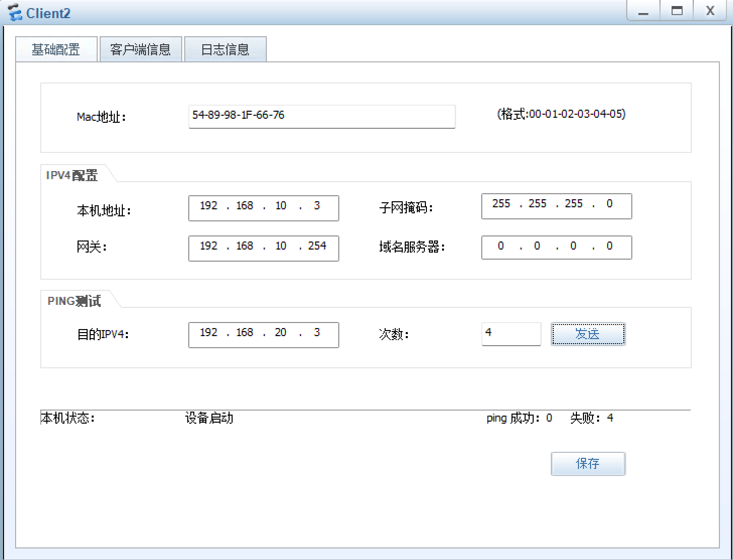The height and width of the screenshot is (560, 733).
Task: Select the last octet 0 of 子网掩码
Action: [609, 204]
